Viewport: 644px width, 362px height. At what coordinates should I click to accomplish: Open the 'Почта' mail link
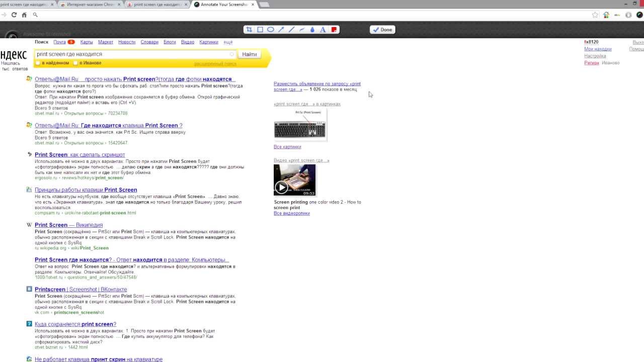point(59,42)
